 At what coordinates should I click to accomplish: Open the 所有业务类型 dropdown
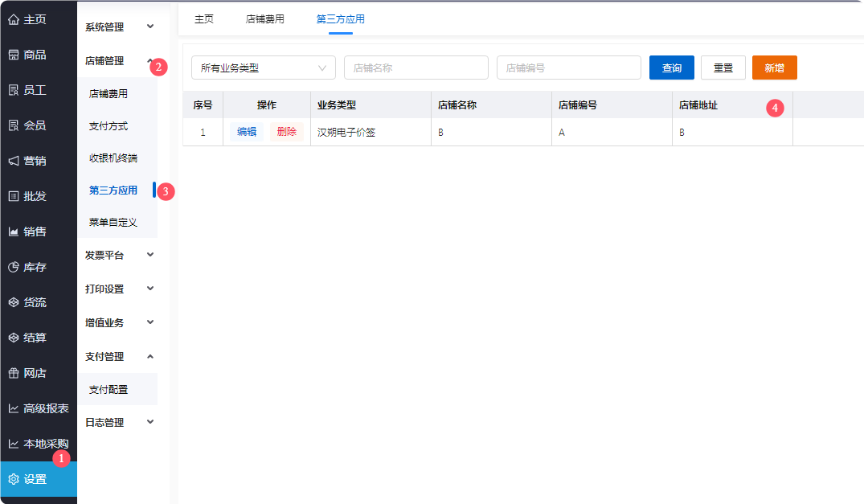point(263,68)
